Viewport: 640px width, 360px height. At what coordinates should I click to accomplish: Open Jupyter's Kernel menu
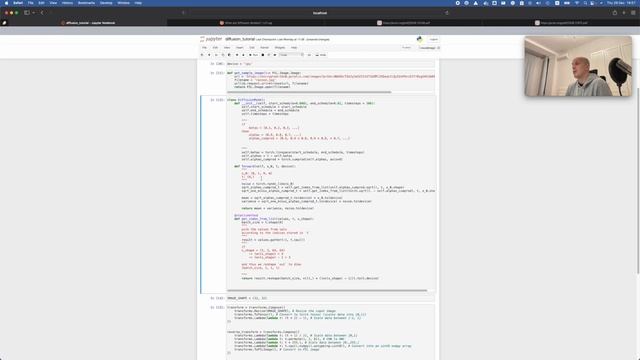[x=264, y=48]
